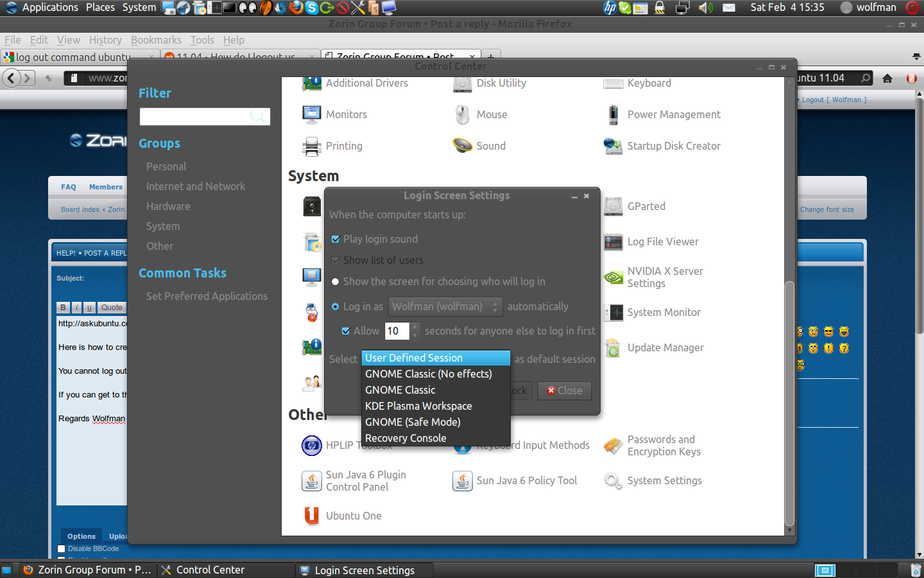The image size is (924, 578).
Task: Open the Wolfman (wolfman) user dropdown
Action: pyautogui.click(x=445, y=306)
